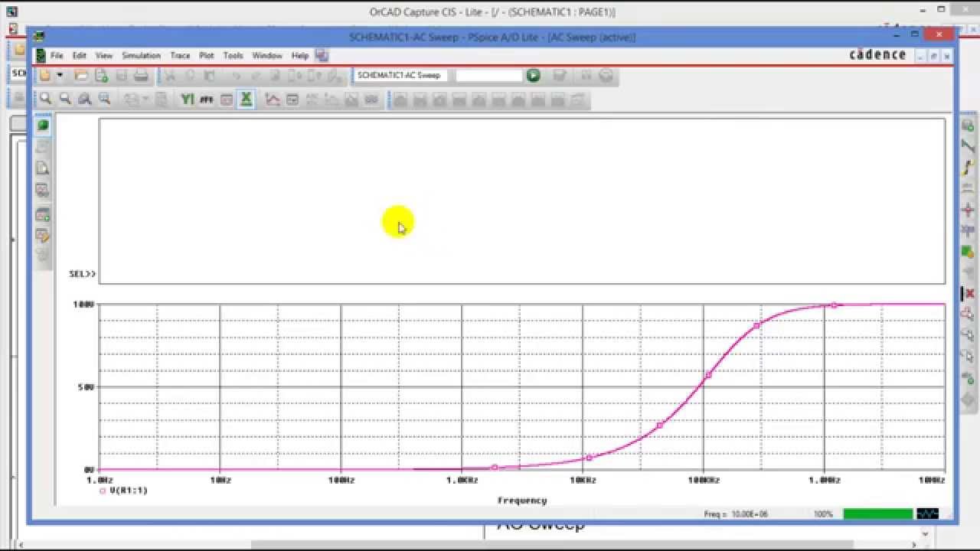Click the ABC Text Label icon
Viewport: 980px width, 551px height.
pyautogui.click(x=312, y=99)
